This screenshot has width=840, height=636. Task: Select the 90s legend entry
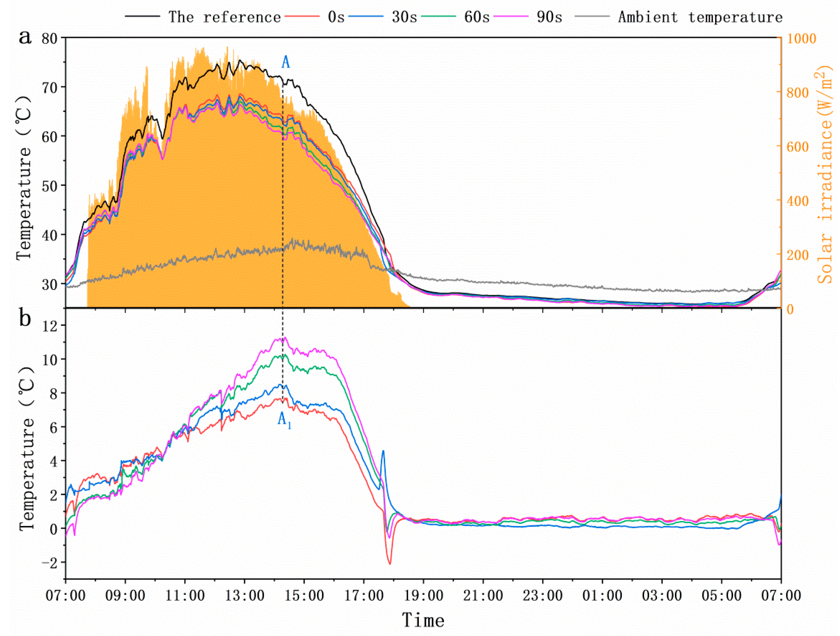(x=549, y=17)
